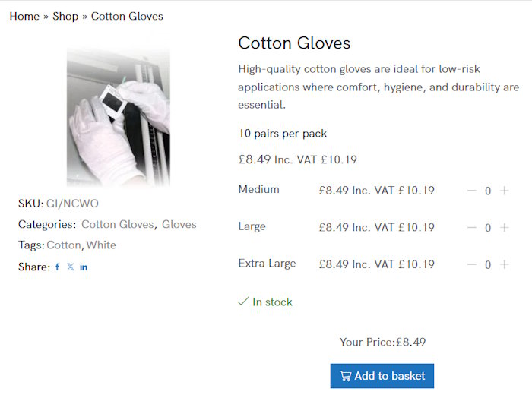
Task: Share product on Facebook icon
Action: tap(58, 267)
